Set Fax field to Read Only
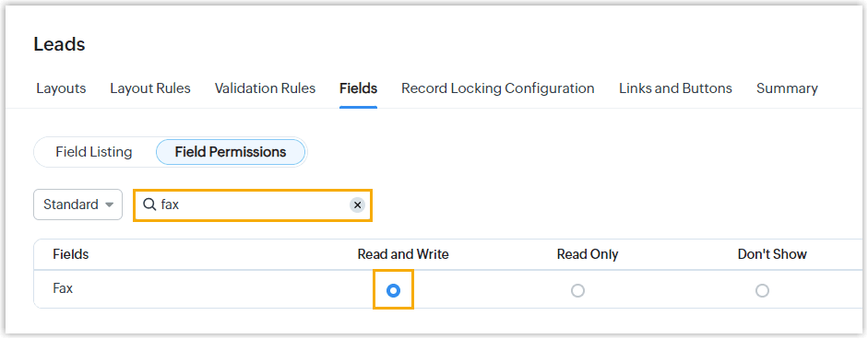Viewport: 868px width, 339px height. 577,290
